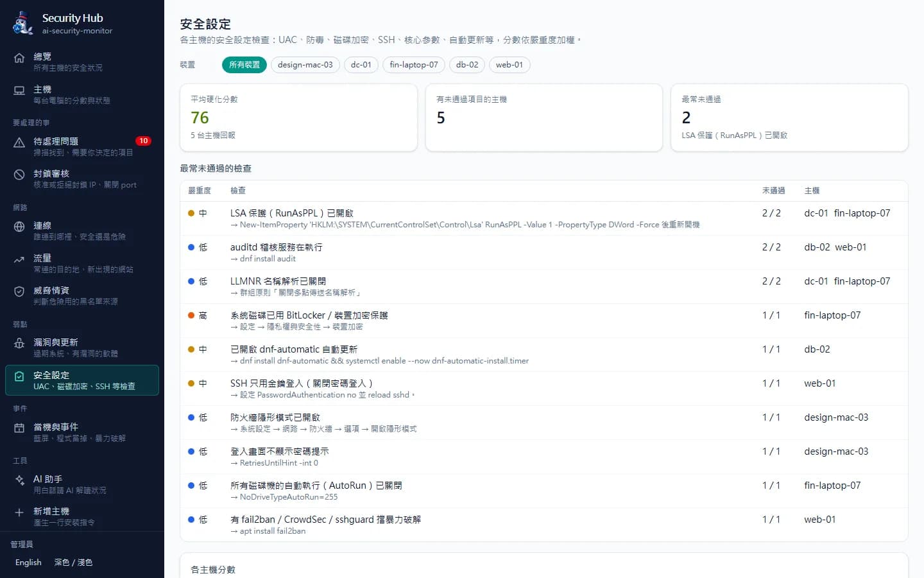Click the 各主機分數 section heading

tap(213, 570)
